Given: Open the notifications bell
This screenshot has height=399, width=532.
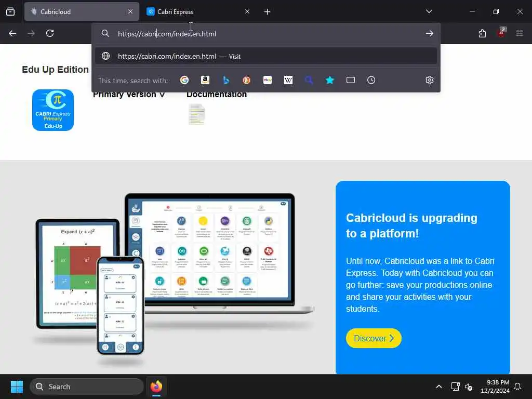Looking at the screenshot, I should point(518,387).
